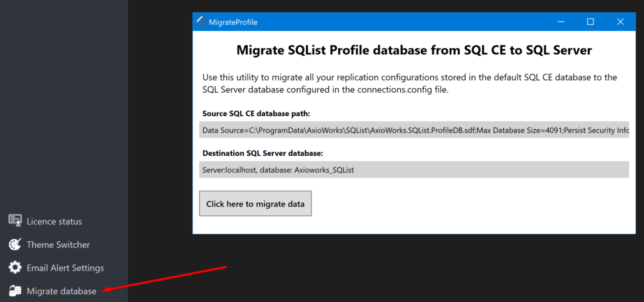
Task: Click the utility description paragraph text
Action: (x=410, y=83)
